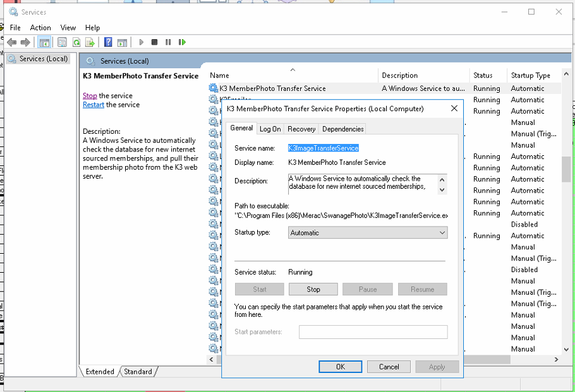Switch to the Dependencies tab
Screen dimensions: 575x392
pos(343,129)
